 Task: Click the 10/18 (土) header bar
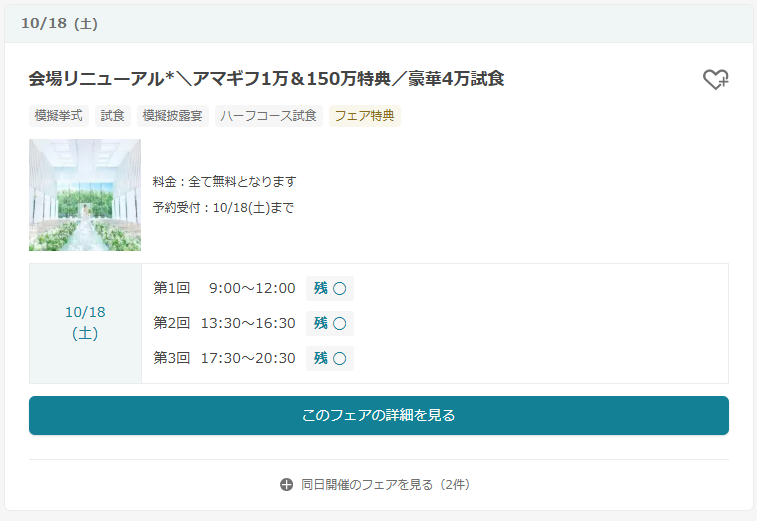point(378,24)
